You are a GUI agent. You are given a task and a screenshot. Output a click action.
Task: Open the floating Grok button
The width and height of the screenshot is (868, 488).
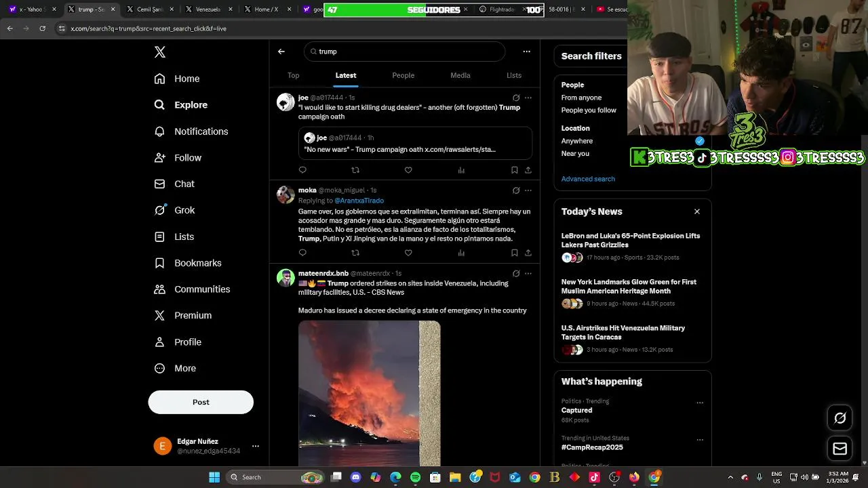[x=840, y=418]
